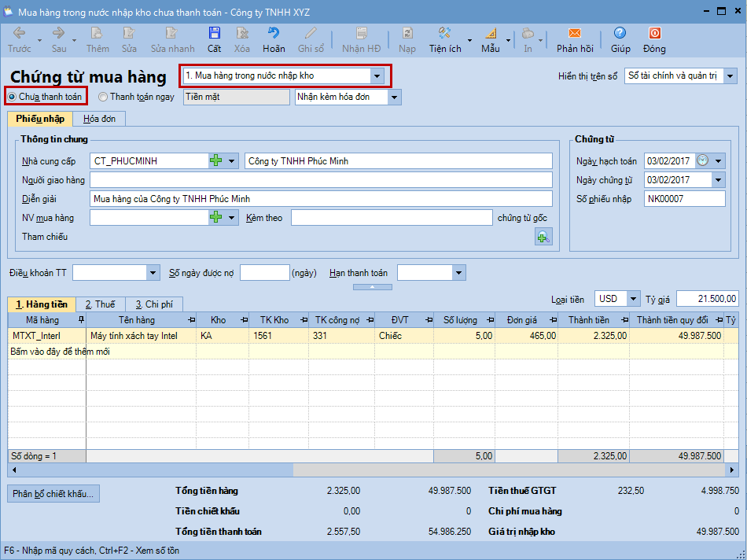Screen dimensions: 747x560
Task: Open the 3. Chi phí tab
Action: [154, 304]
